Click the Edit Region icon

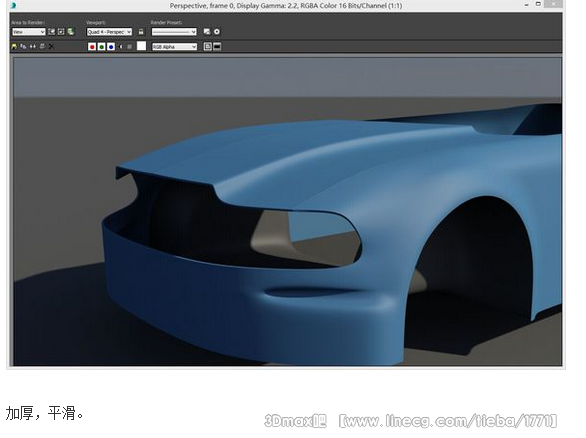click(52, 32)
